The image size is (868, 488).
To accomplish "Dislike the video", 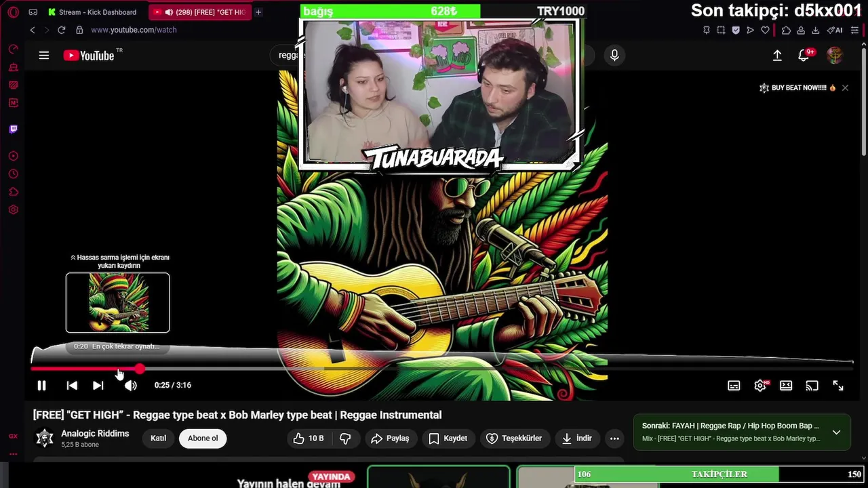I will point(345,439).
